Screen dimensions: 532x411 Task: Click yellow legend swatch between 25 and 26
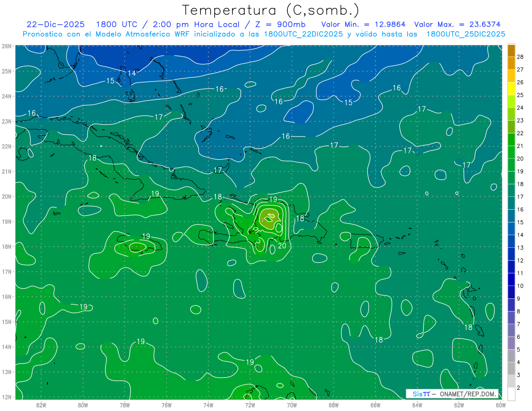511,88
